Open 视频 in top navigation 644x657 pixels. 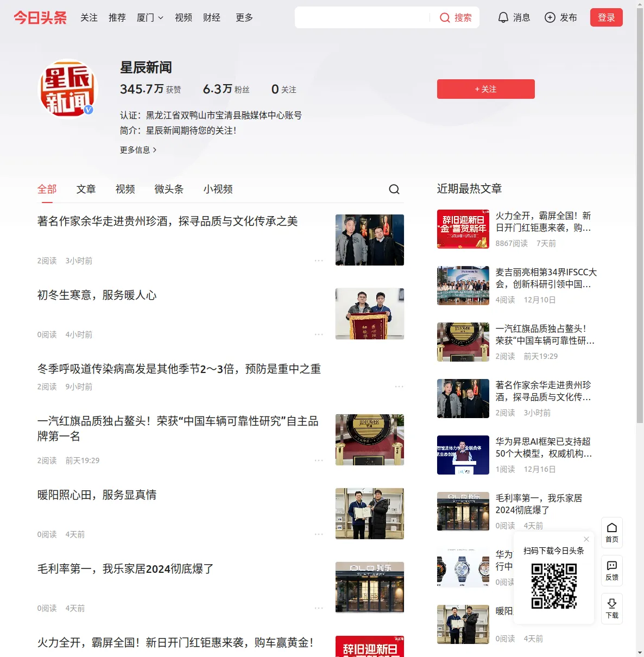tap(184, 18)
